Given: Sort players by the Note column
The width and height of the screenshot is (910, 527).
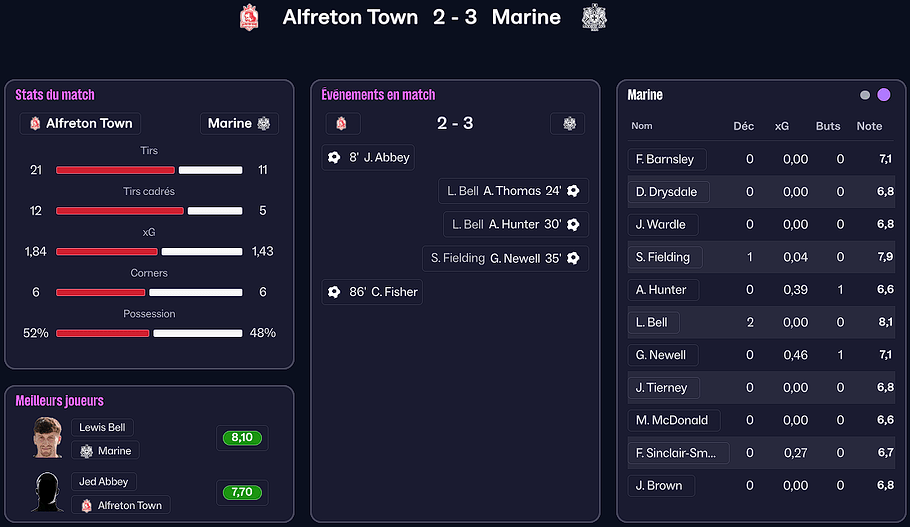Looking at the screenshot, I should click(869, 126).
